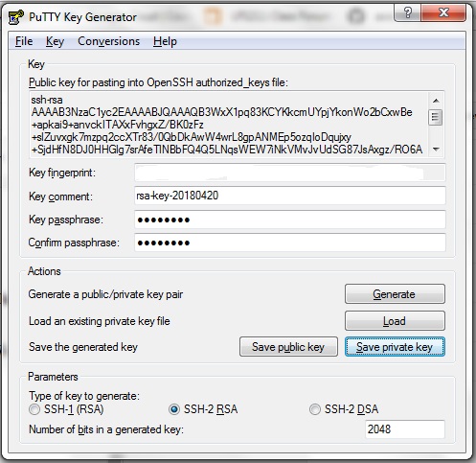Click the Load button
This screenshot has width=476, height=463.
coord(395,321)
